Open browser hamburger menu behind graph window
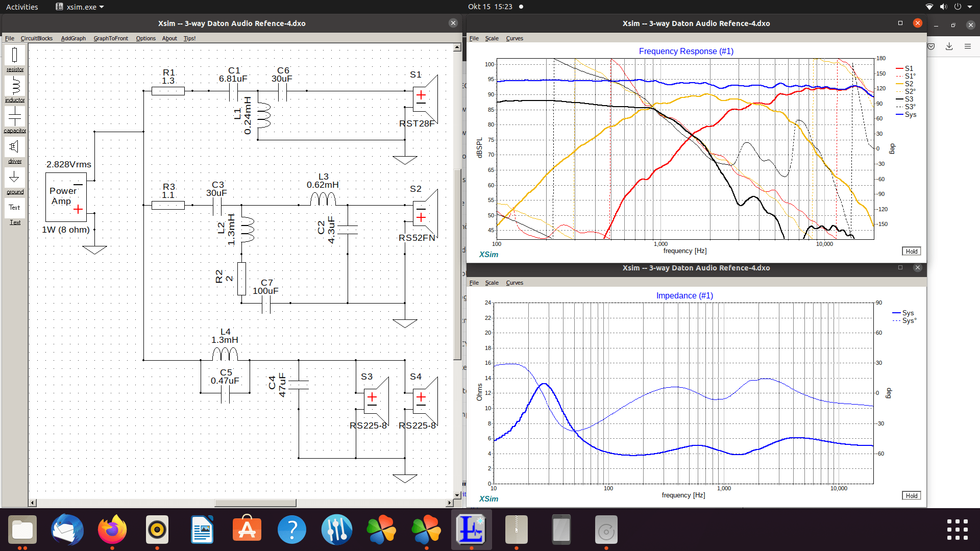This screenshot has width=980, height=551. [968, 46]
